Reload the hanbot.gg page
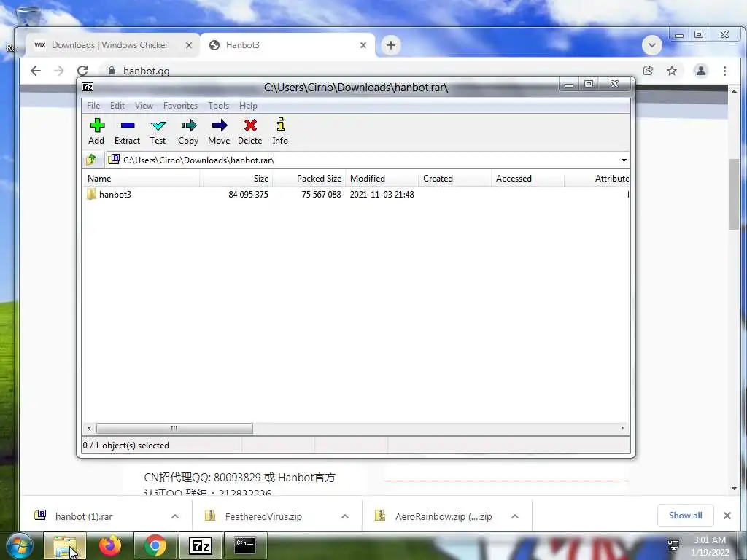The width and height of the screenshot is (747, 560). point(82,71)
